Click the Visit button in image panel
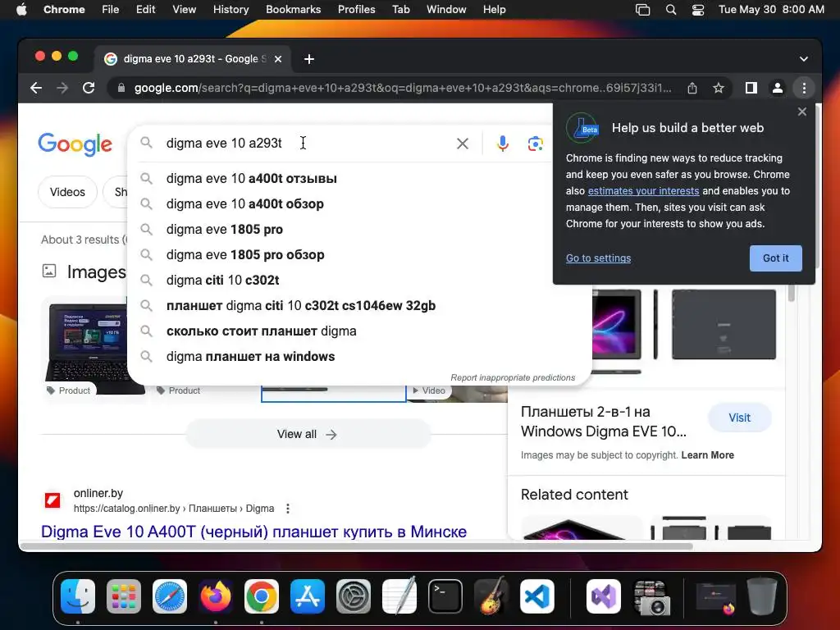Viewport: 840px width, 630px height. click(x=739, y=418)
